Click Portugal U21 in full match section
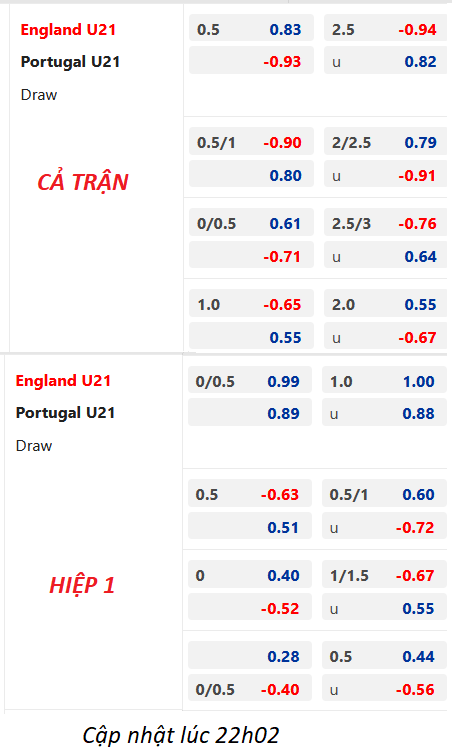This screenshot has width=452, height=752. click(x=70, y=62)
